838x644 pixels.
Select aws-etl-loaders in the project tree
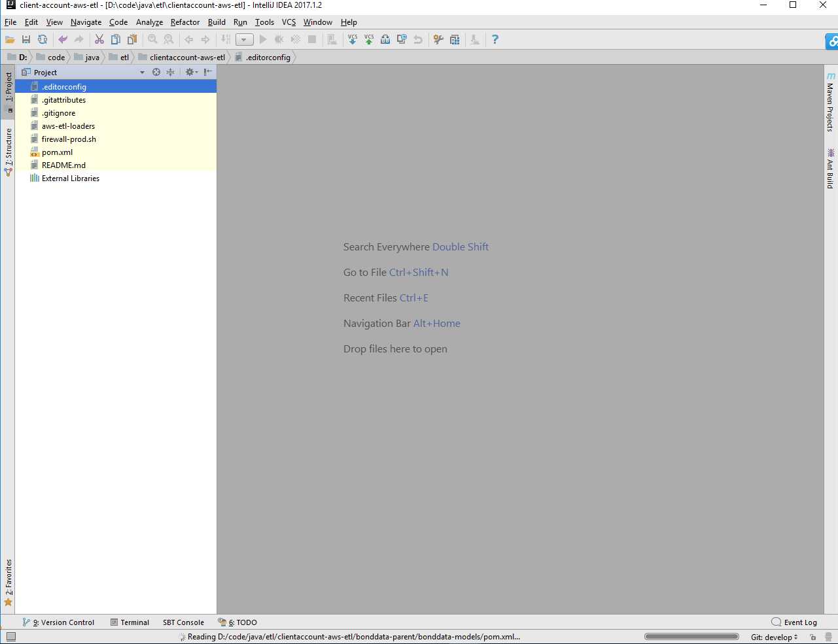point(68,126)
